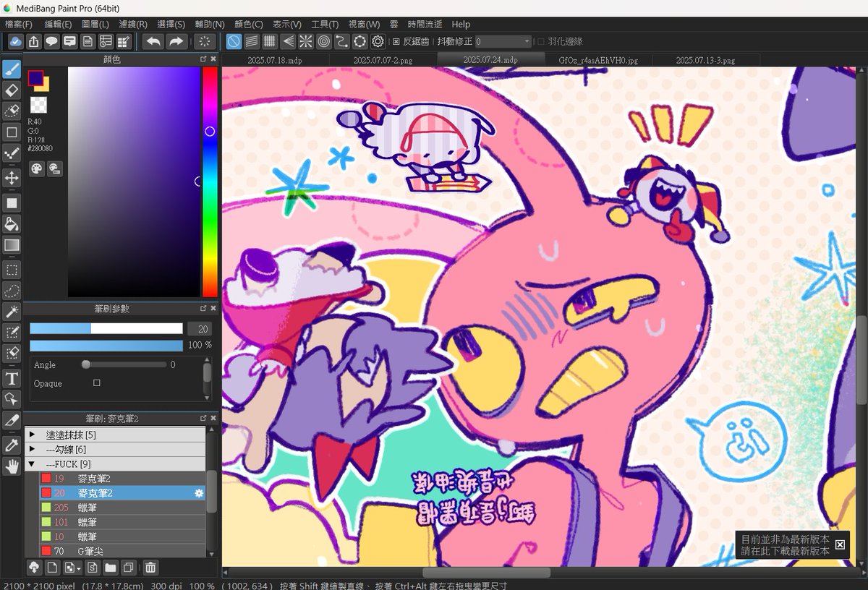Image resolution: width=868 pixels, height=590 pixels.
Task: Open the color palette icon
Action: click(x=36, y=168)
